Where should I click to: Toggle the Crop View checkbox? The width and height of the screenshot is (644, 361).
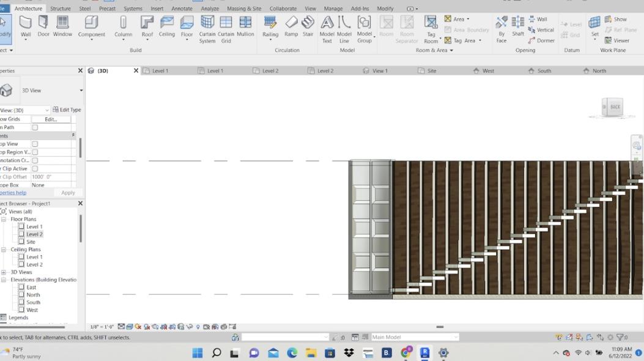click(x=35, y=144)
